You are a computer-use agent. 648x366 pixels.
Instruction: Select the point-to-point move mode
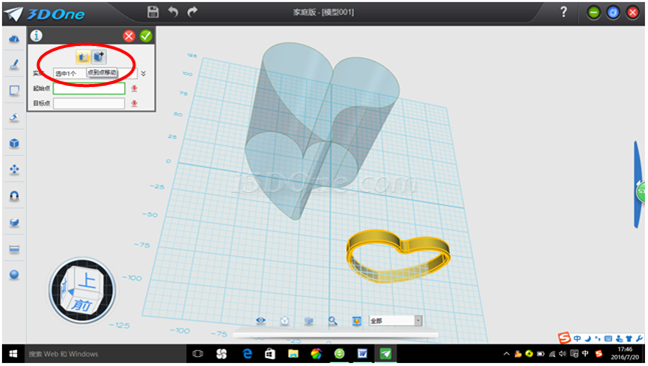pos(99,57)
